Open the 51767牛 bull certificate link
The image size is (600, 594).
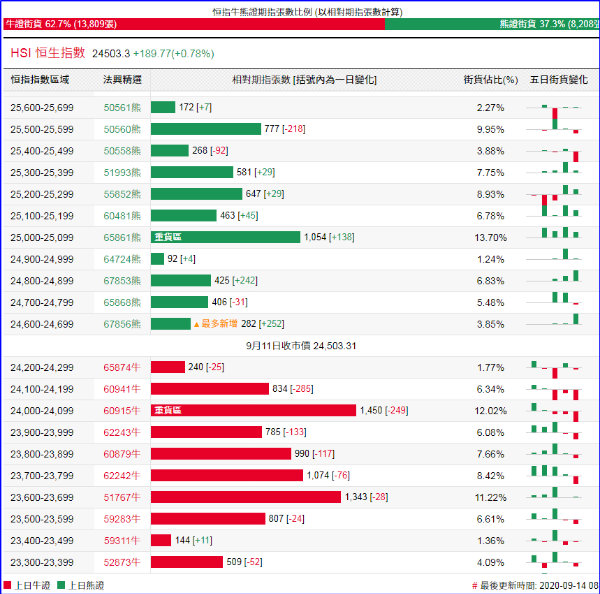click(x=122, y=498)
